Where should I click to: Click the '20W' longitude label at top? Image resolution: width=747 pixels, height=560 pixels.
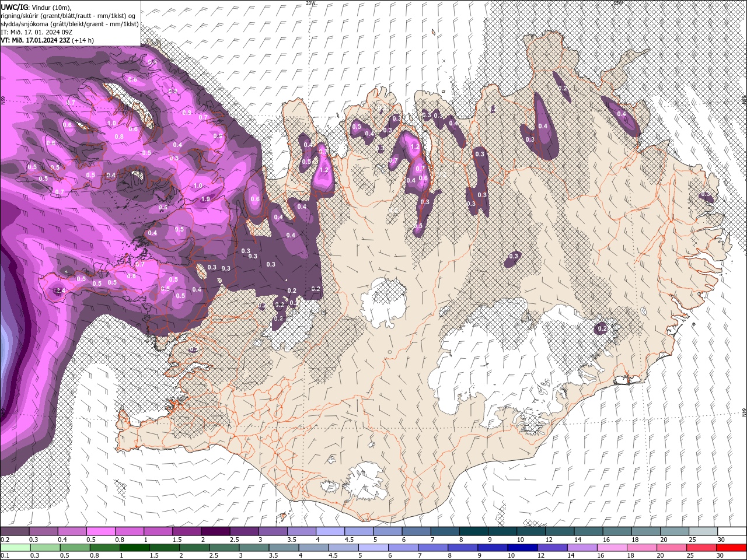click(310, 3)
